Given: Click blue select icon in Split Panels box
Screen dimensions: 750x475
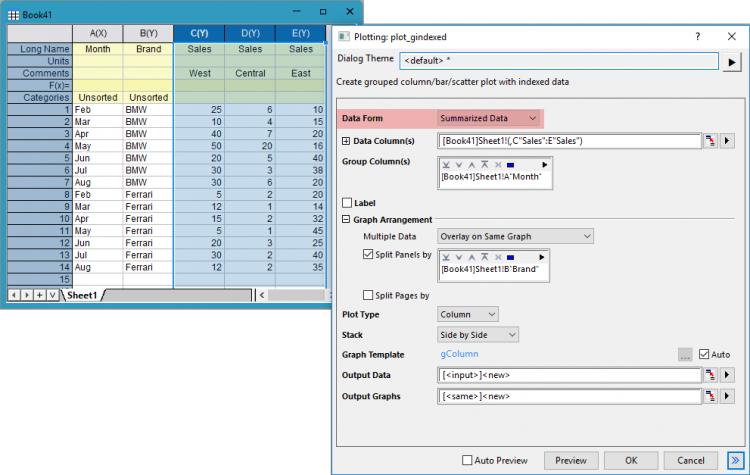Looking at the screenshot, I should (510, 258).
